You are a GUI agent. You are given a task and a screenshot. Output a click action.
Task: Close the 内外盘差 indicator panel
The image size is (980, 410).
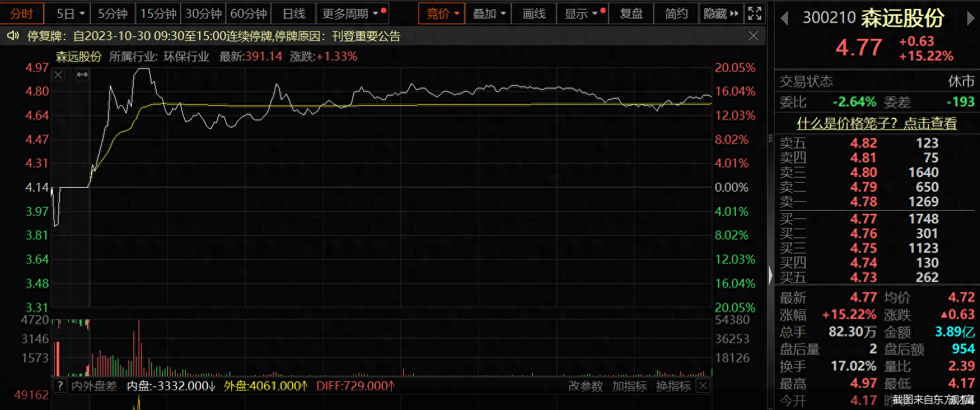703,386
